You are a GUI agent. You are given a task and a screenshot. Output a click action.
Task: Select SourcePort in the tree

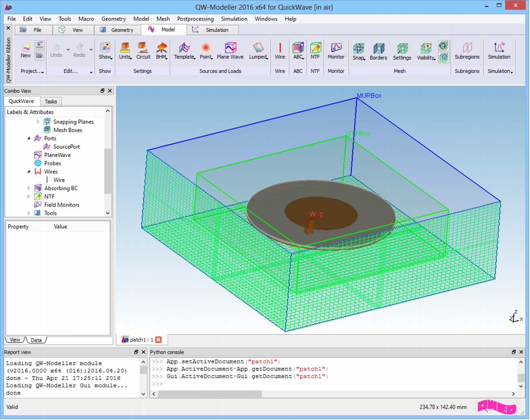(x=66, y=147)
